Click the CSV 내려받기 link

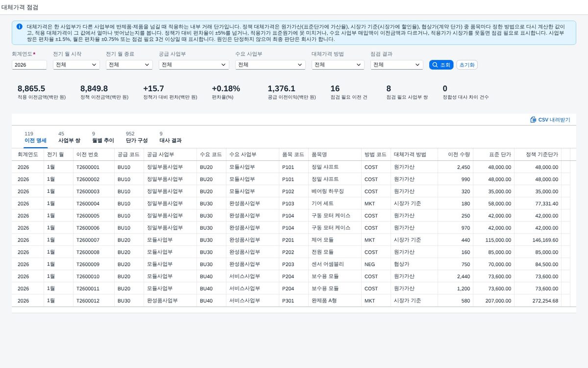pos(550,120)
